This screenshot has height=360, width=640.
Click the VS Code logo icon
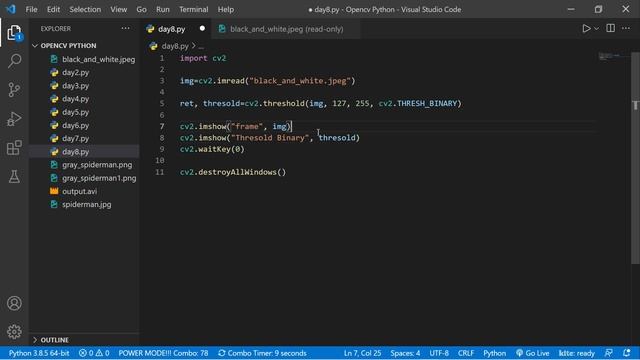point(11,9)
